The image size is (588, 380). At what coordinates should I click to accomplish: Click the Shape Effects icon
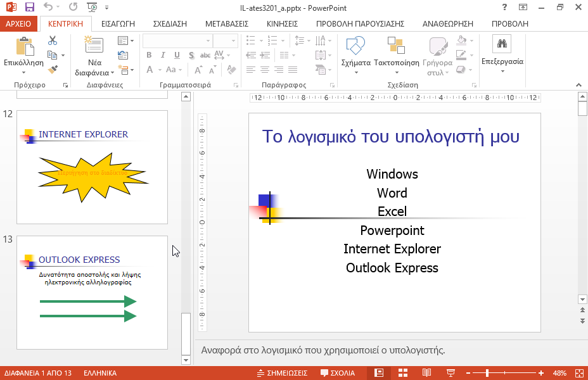pos(461,69)
